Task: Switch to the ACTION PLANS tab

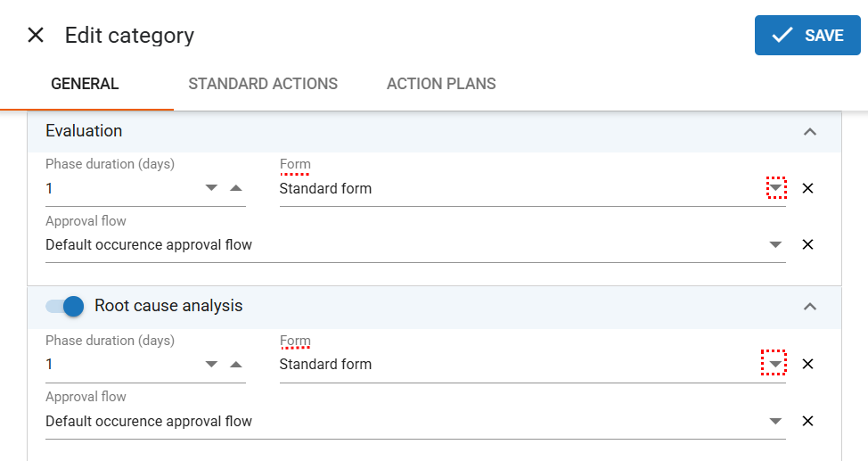Action: click(441, 84)
